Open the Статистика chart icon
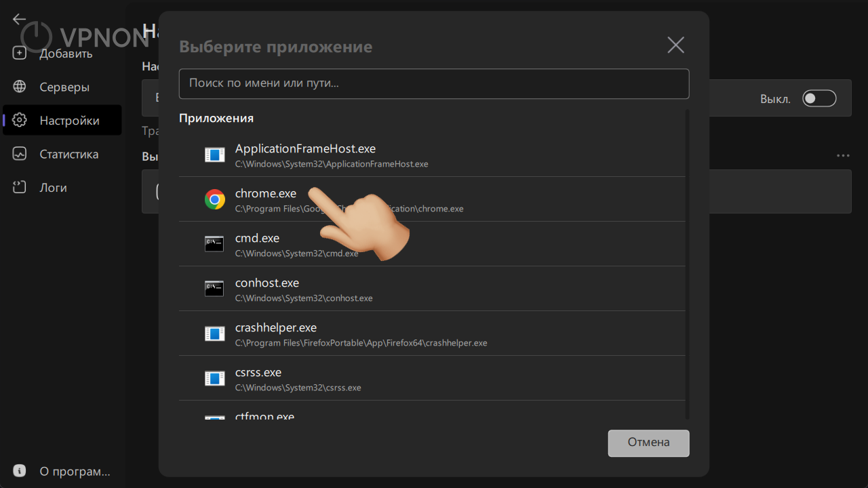Image resolution: width=868 pixels, height=488 pixels. 20,154
